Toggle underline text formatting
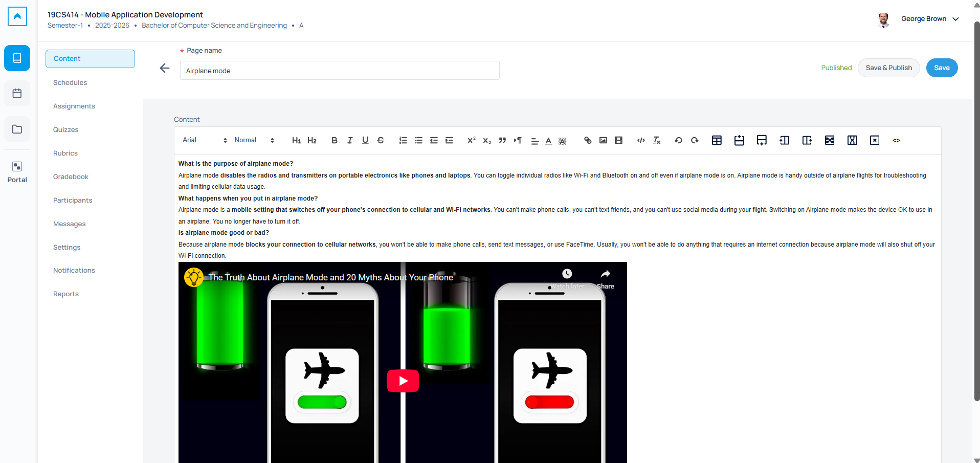The width and height of the screenshot is (980, 463). click(365, 140)
